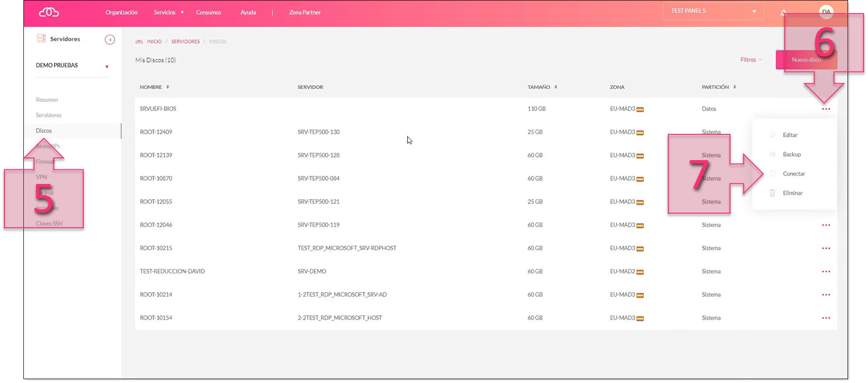Go to SERVIDORES breadcrumb link
Screen dimensions: 868x383
[x=185, y=42]
